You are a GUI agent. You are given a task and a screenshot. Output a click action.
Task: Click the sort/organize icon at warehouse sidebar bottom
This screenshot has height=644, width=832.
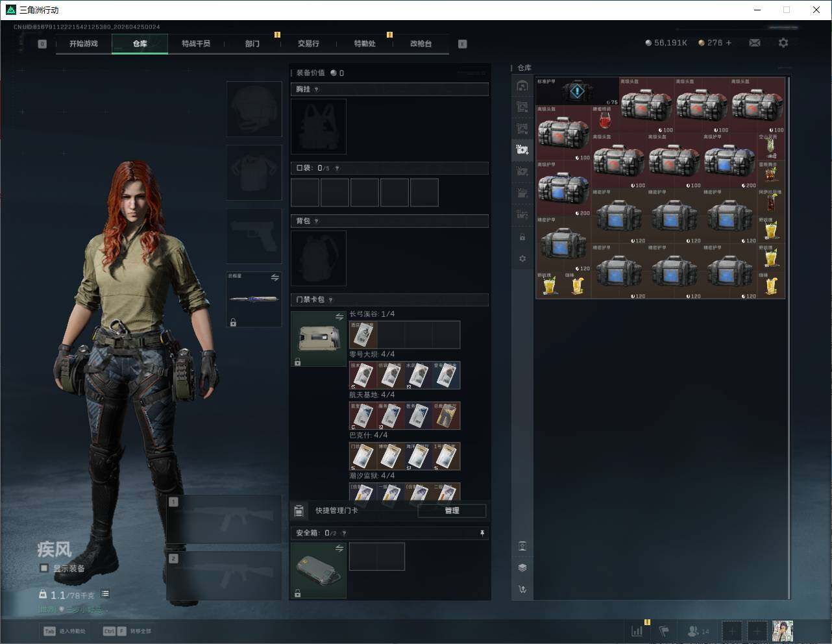point(522,589)
